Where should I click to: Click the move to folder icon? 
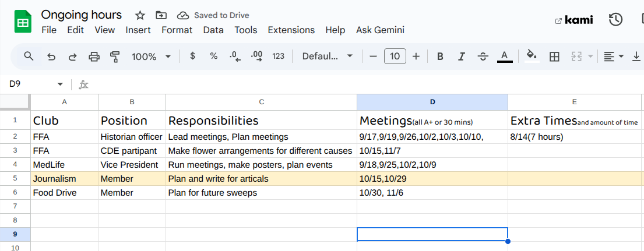click(x=161, y=15)
